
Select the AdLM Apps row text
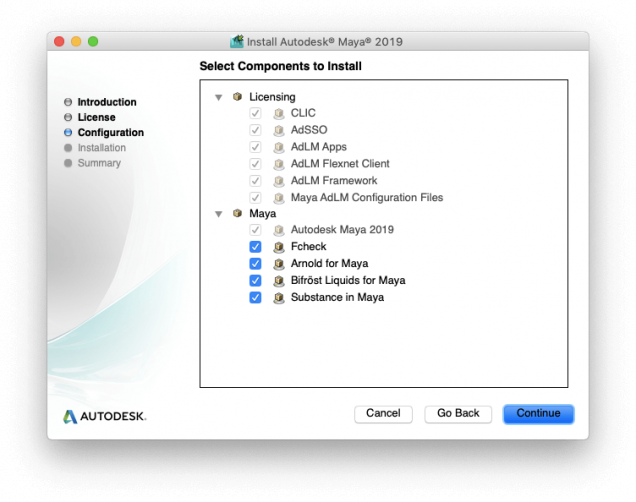[x=319, y=147]
